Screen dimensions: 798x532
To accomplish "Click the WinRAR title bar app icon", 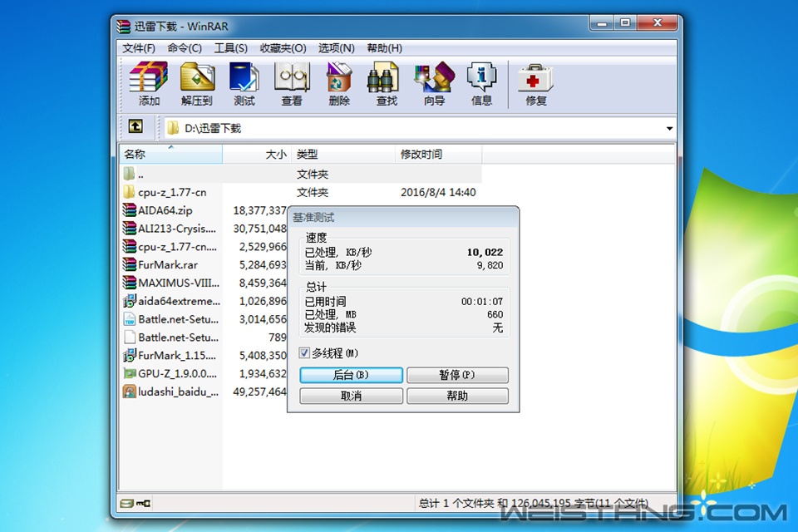I will 124,26.
